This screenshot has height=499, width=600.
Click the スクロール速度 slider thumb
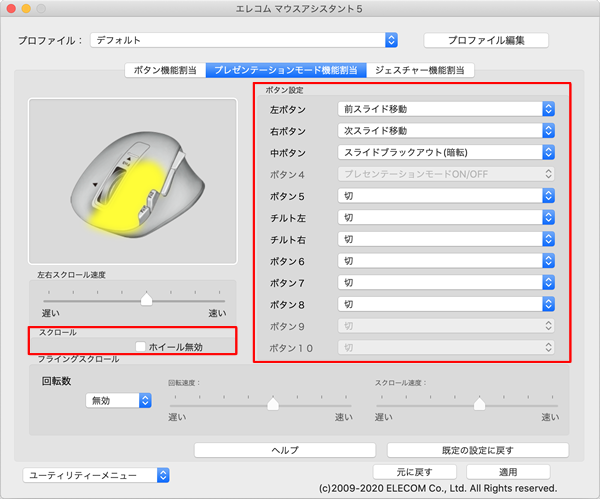479,403
